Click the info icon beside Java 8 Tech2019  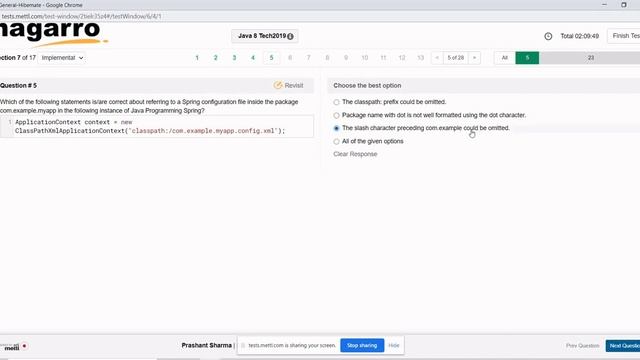pos(290,36)
